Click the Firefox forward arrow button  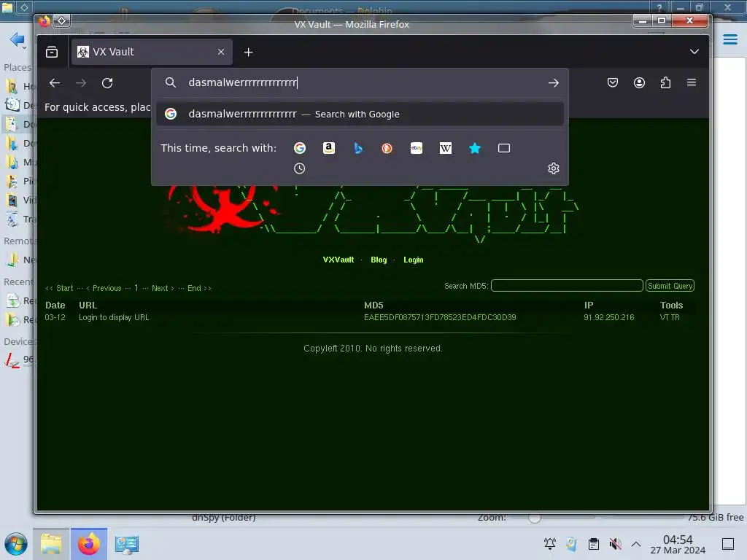pyautogui.click(x=81, y=83)
